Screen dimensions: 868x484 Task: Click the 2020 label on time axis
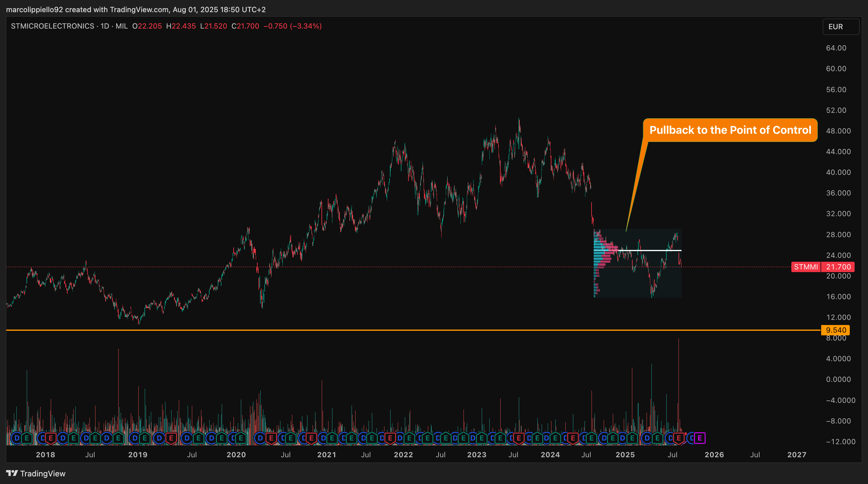click(x=236, y=455)
